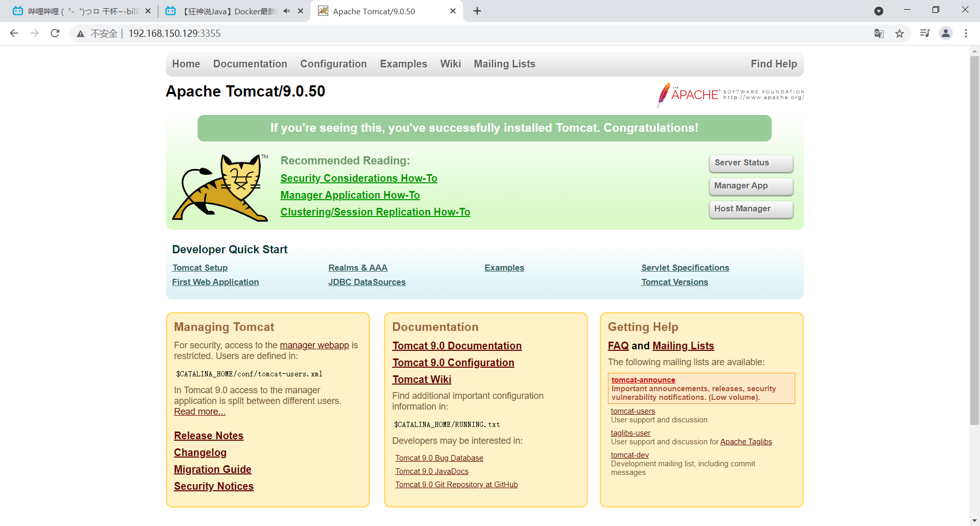Image resolution: width=980 pixels, height=526 pixels.
Task: Open the tab search dropdown arrow
Action: click(x=879, y=11)
